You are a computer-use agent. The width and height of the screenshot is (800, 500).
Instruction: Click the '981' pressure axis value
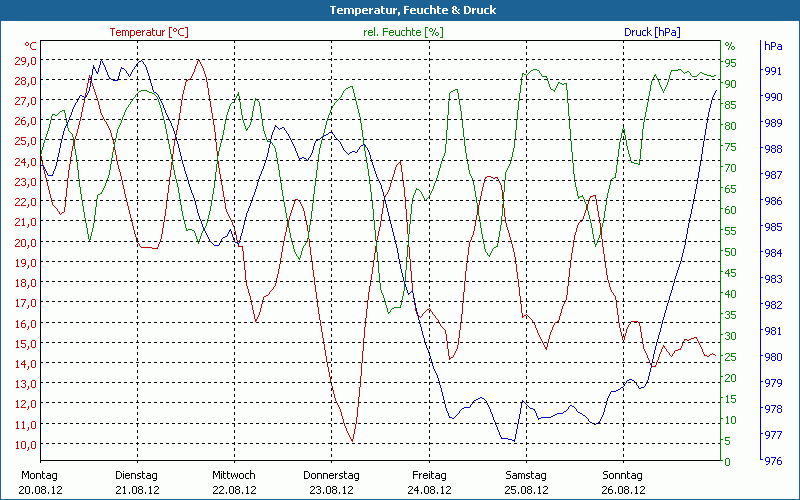click(773, 331)
